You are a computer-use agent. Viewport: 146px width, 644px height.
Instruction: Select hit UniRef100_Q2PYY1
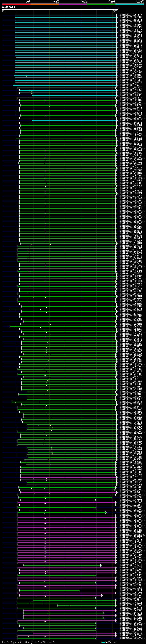point(131,45)
